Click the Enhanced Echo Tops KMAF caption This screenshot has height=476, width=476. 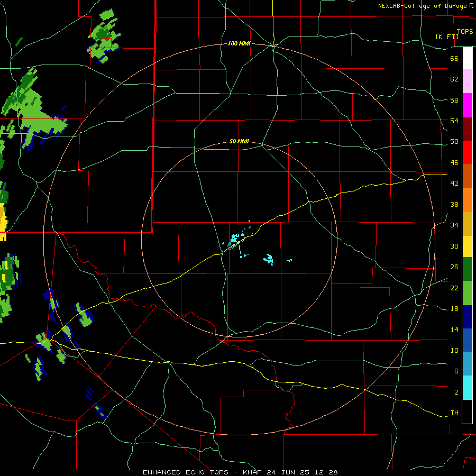click(240, 472)
